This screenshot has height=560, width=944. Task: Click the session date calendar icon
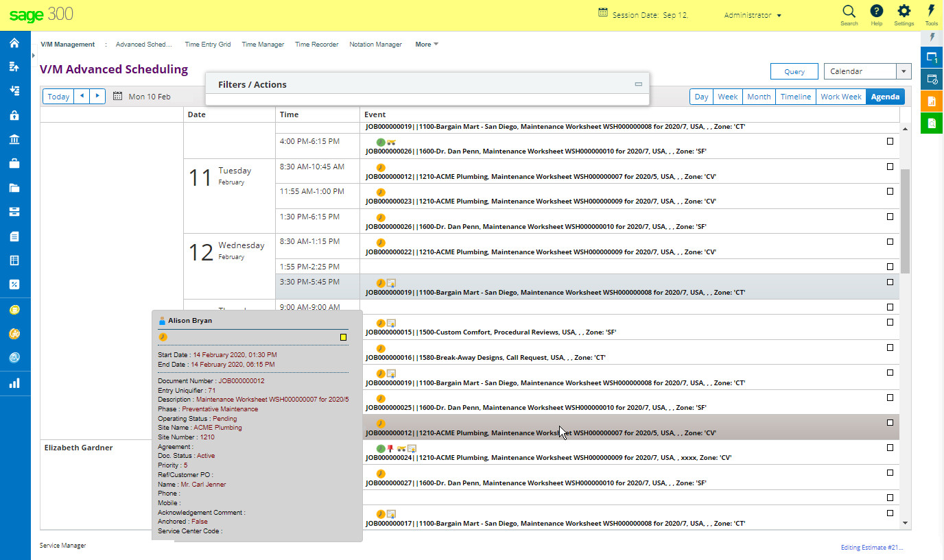coord(603,12)
